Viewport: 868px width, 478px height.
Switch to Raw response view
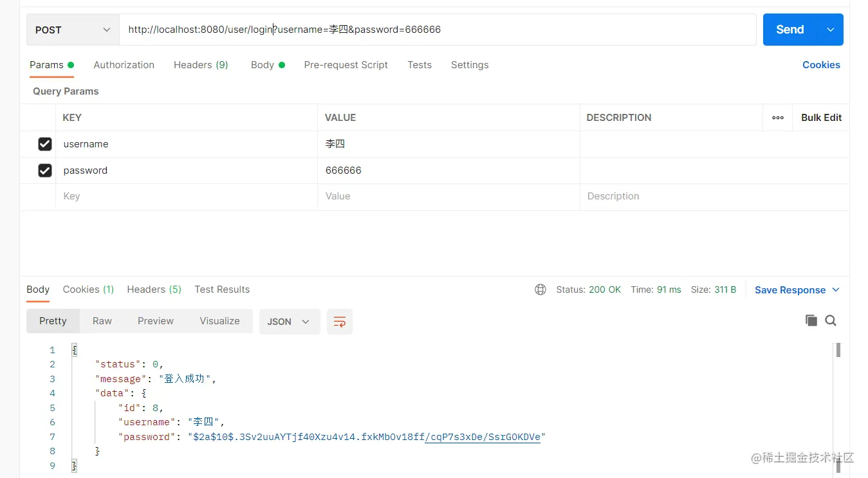click(102, 321)
